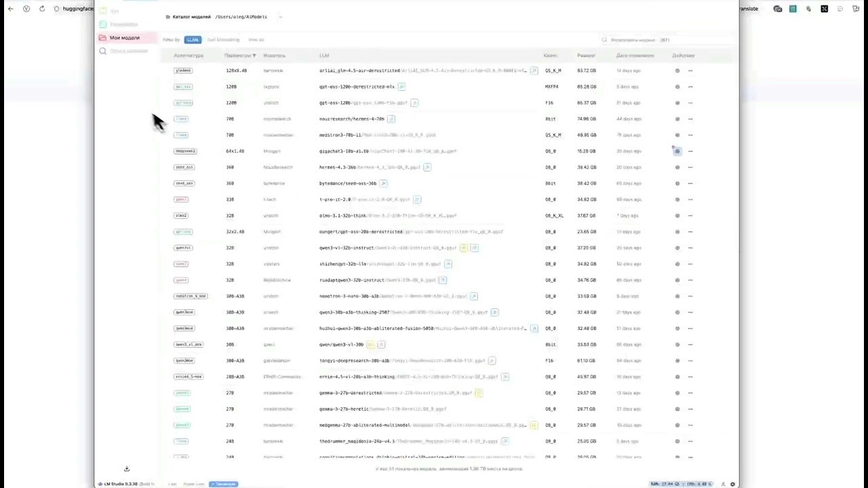Open gear settings for qwen3-vl-32b-instruct row
The image size is (868, 488).
point(677,248)
